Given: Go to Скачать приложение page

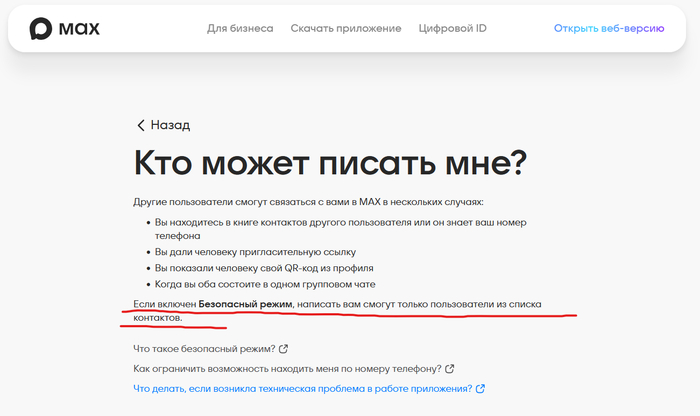Looking at the screenshot, I should tap(346, 29).
